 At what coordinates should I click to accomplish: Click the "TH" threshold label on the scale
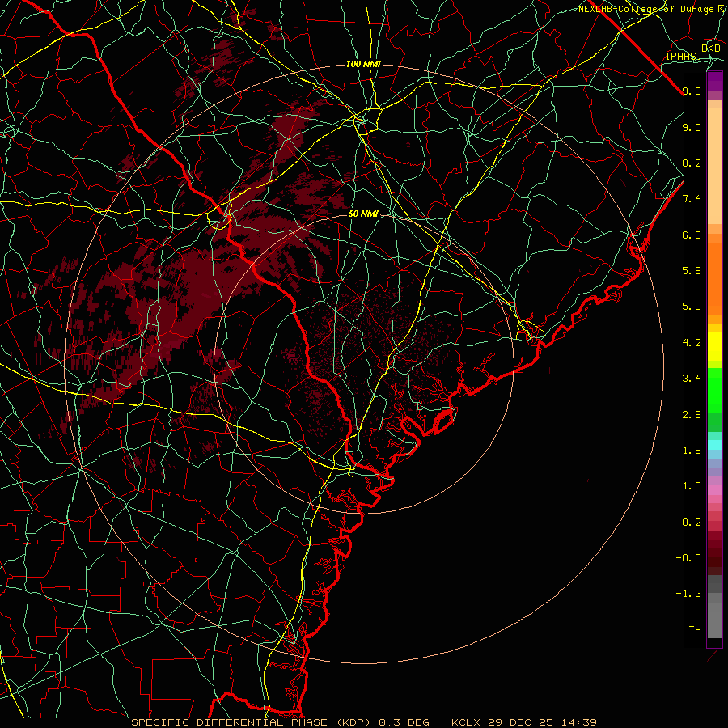tap(695, 630)
